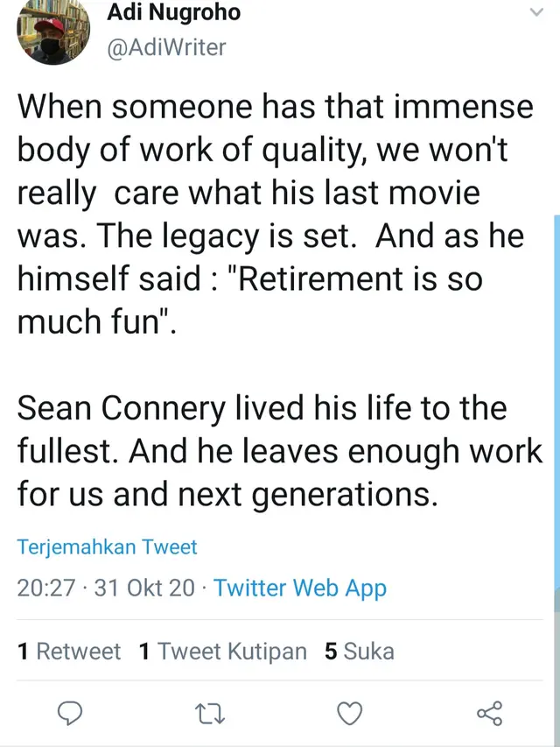Select the "for us and next generations" line
The image size is (560, 747).
pyautogui.click(x=227, y=494)
